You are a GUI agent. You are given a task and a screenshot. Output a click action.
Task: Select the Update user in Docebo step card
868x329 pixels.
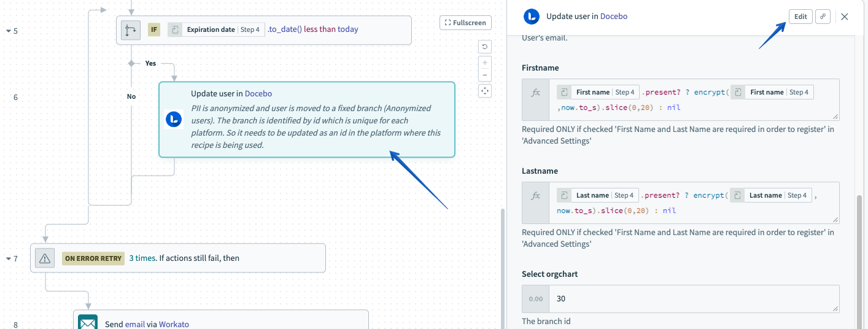tap(307, 120)
